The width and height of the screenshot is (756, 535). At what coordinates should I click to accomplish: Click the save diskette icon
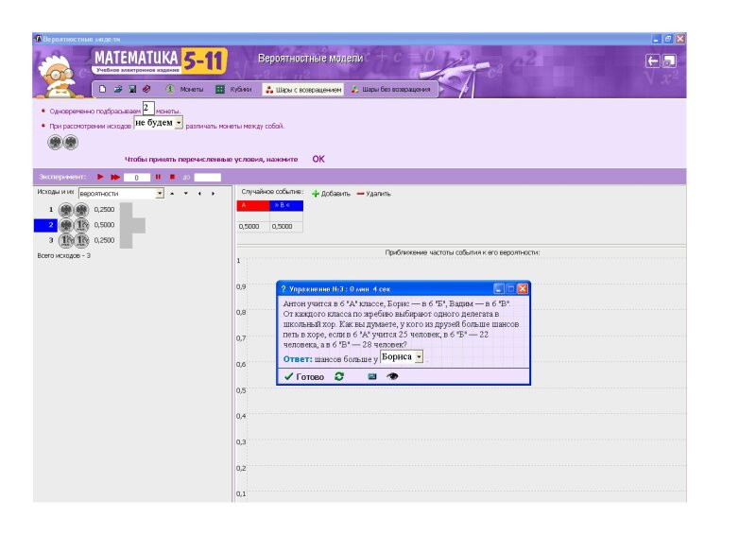[132, 90]
